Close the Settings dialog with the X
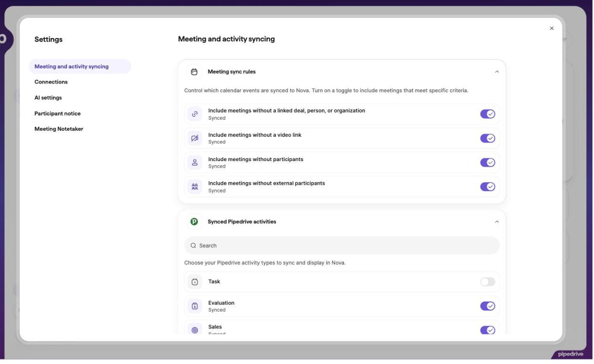Screen dimensions: 594x364 click(552, 29)
